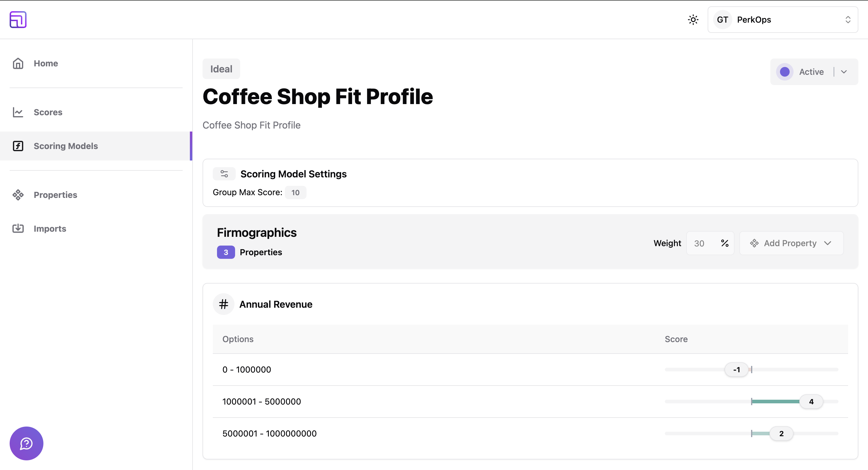Expand the Active status dropdown
The width and height of the screenshot is (868, 470).
coord(844,72)
